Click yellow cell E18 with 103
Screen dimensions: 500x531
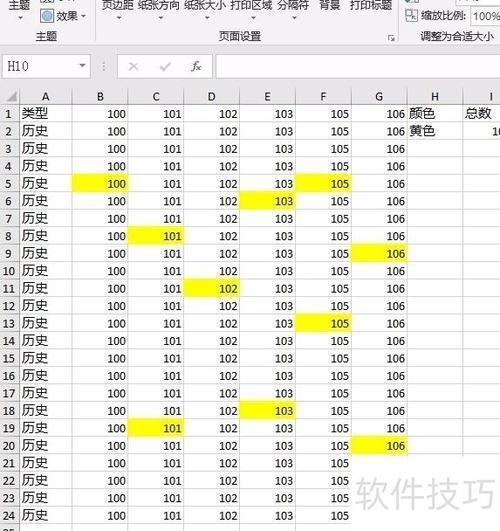tap(267, 411)
